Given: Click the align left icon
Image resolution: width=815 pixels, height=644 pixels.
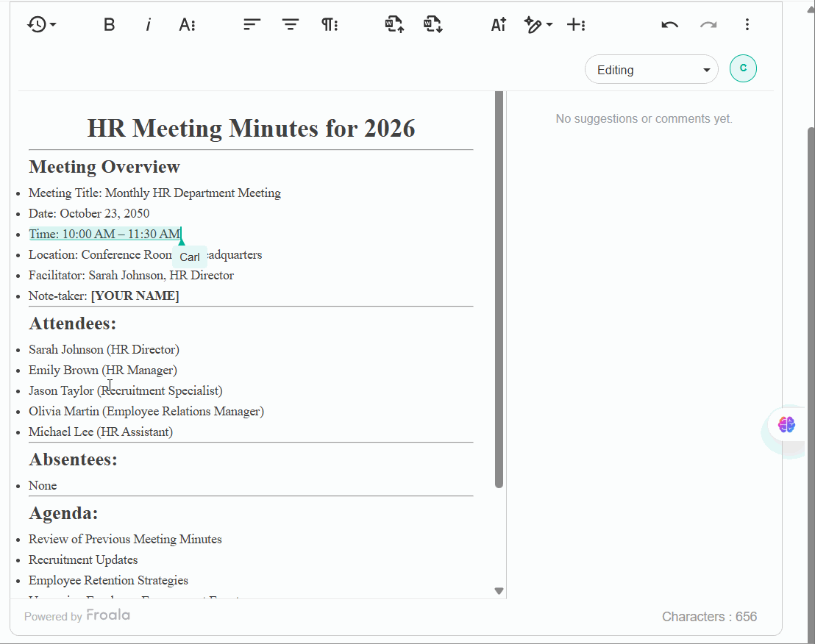Looking at the screenshot, I should point(252,24).
